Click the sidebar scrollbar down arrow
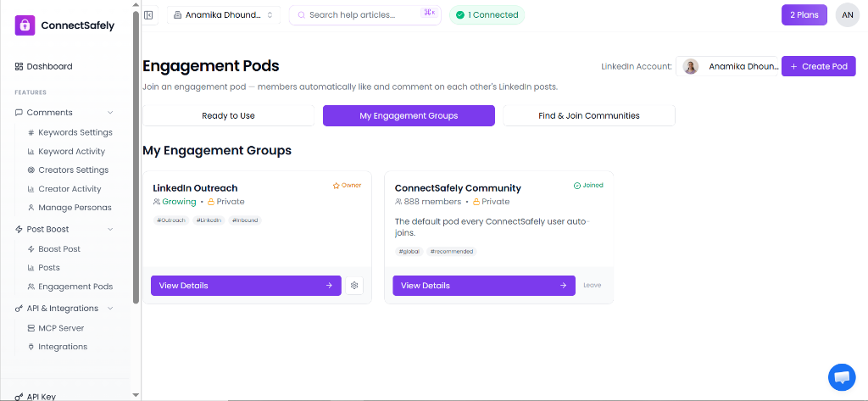The image size is (868, 401). [136, 395]
